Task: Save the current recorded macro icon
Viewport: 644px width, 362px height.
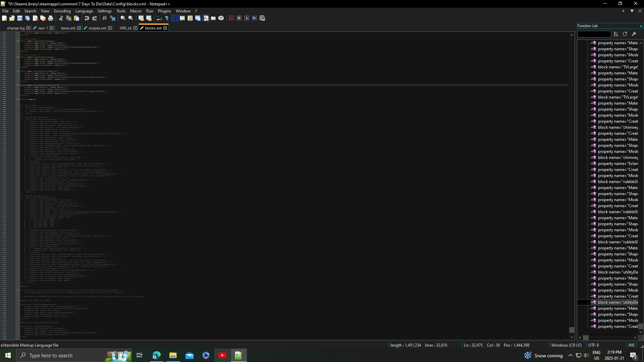Action: point(262,18)
